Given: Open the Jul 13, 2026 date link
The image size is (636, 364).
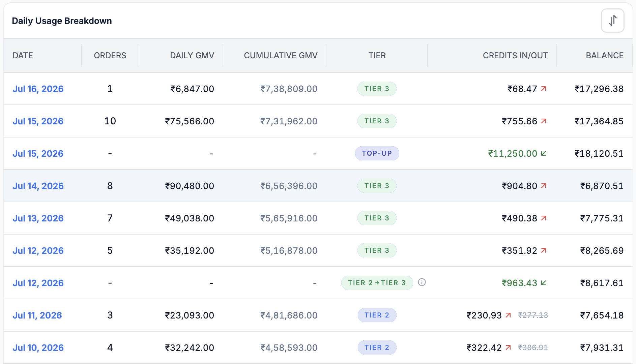Looking at the screenshot, I should 38,218.
